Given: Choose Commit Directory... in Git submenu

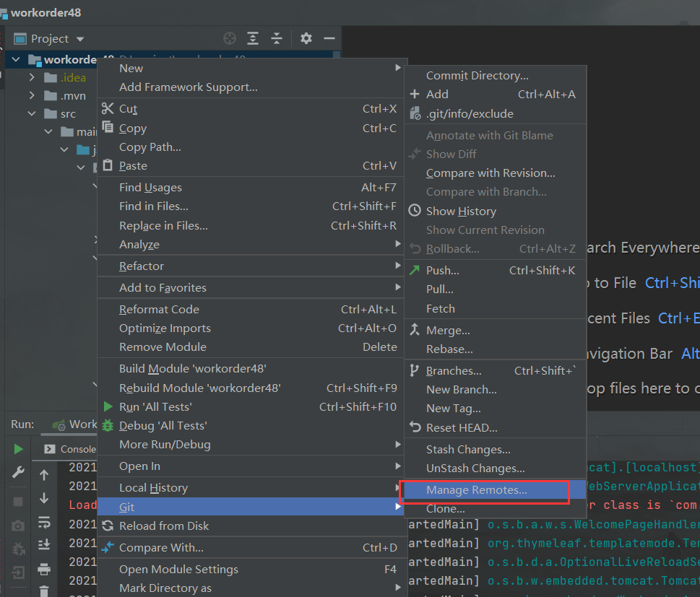Looking at the screenshot, I should point(496,75).
